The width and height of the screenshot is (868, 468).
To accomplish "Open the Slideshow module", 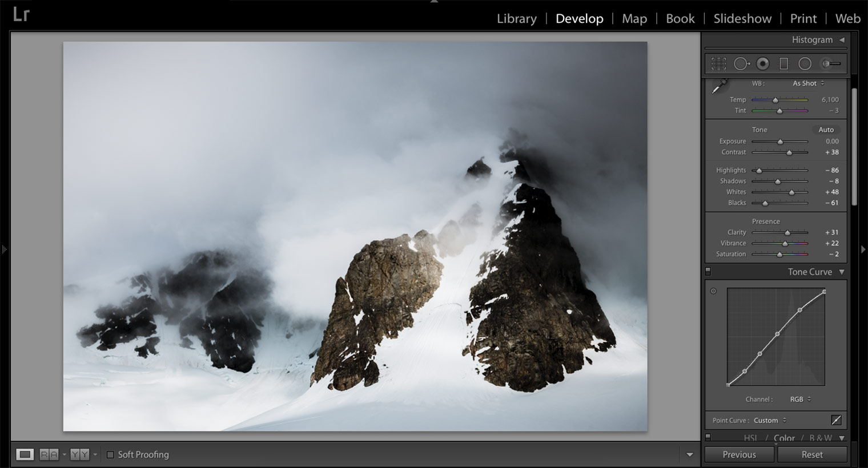I will (x=741, y=18).
